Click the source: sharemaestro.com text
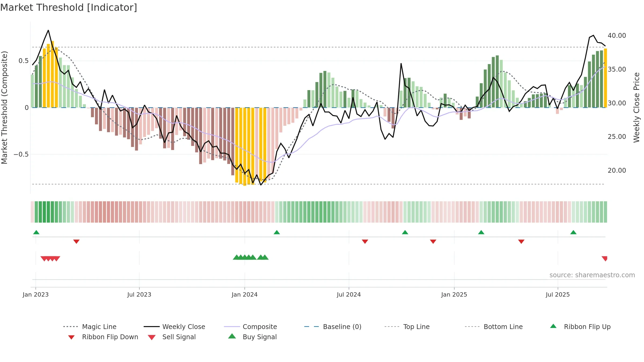Viewport: 644px width, 362px height. pos(592,275)
